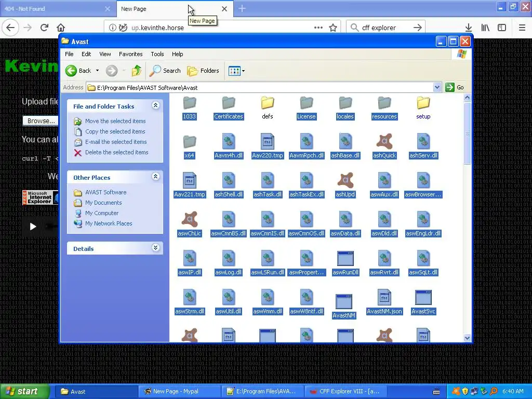This screenshot has height=399, width=532.
Task: Select the aswSqLt.dll file icon
Action: pos(423,258)
